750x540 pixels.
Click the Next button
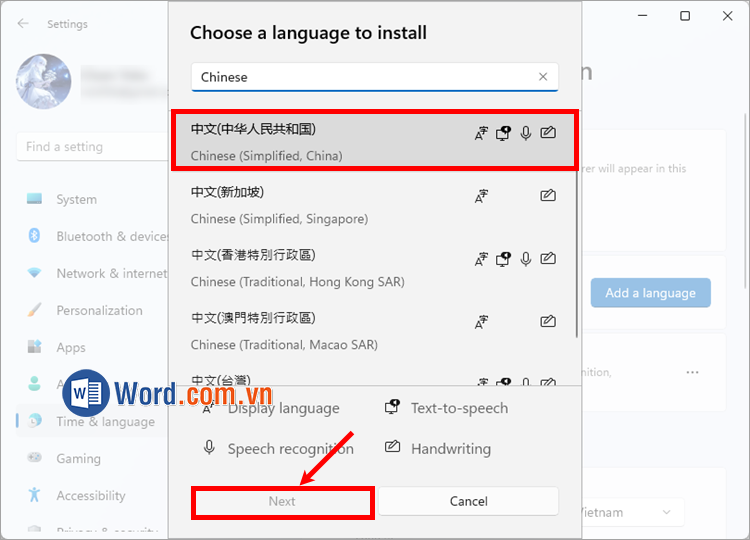[282, 501]
